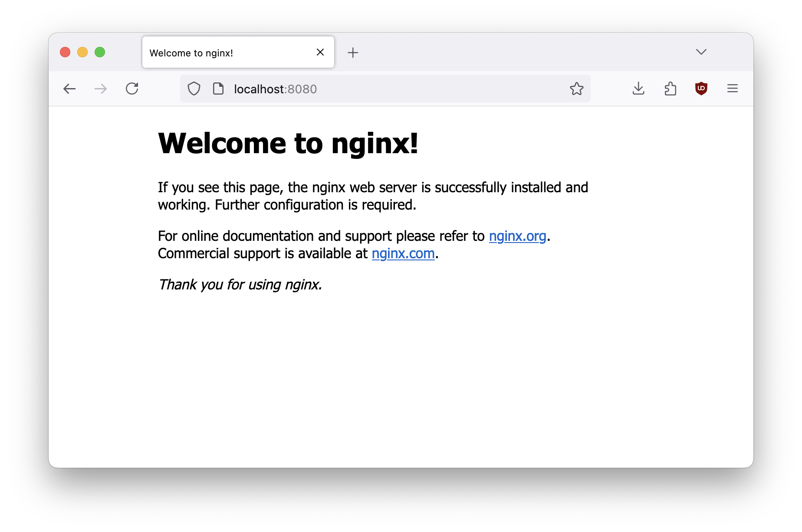Click the forward navigation arrow
The image size is (802, 532).
pyautogui.click(x=101, y=89)
